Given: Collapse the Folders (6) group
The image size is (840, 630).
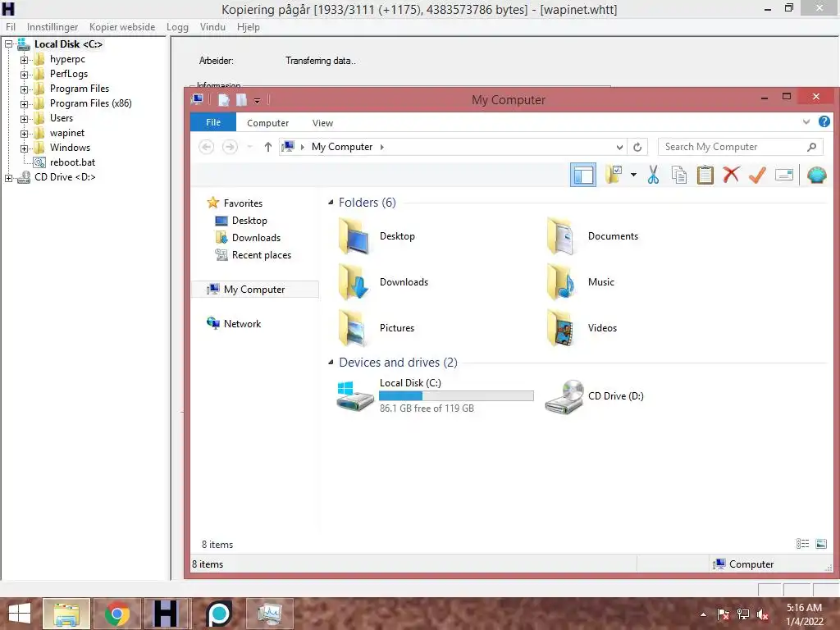Looking at the screenshot, I should click(x=331, y=202).
